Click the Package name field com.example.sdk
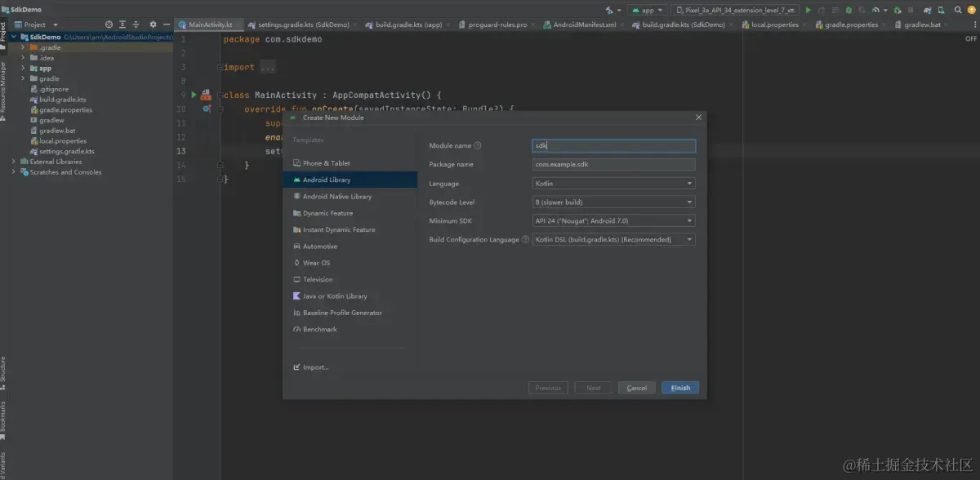This screenshot has height=480, width=980. point(613,165)
